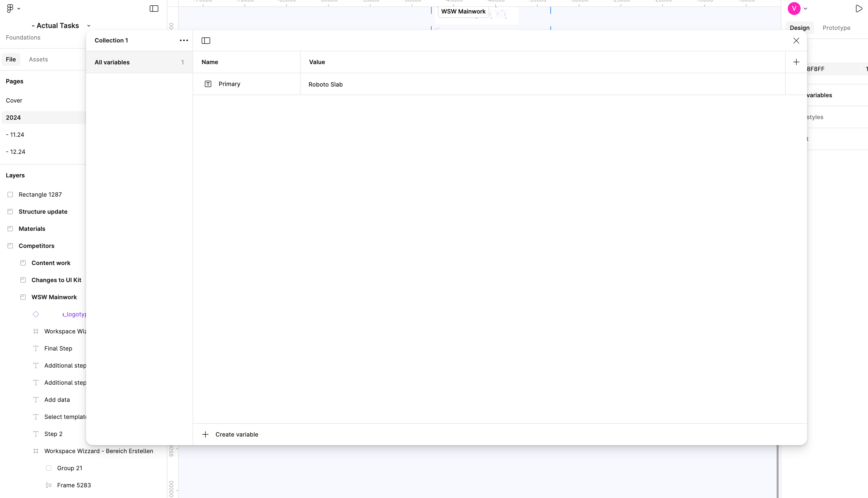Click WSW Mainwork section icon

click(x=23, y=297)
